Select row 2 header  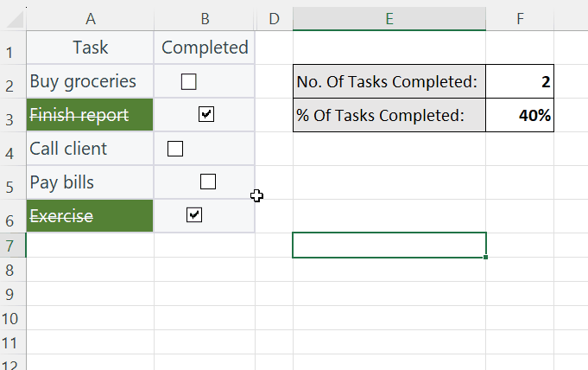13,81
